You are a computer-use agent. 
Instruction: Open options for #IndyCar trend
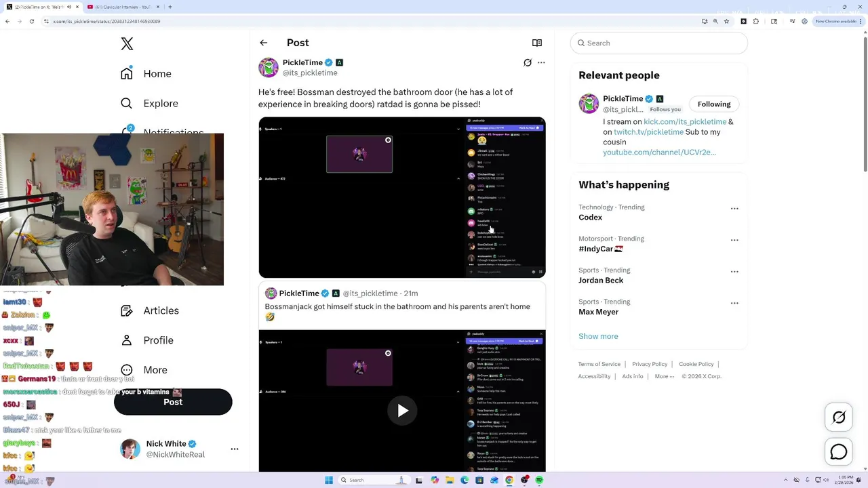click(734, 240)
